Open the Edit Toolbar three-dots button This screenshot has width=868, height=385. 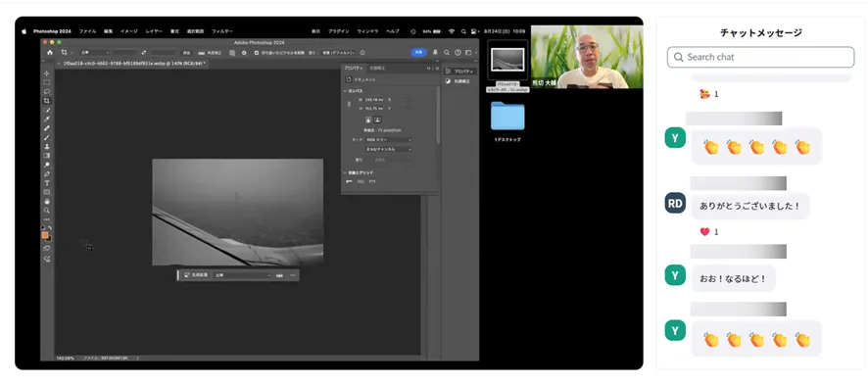46,219
